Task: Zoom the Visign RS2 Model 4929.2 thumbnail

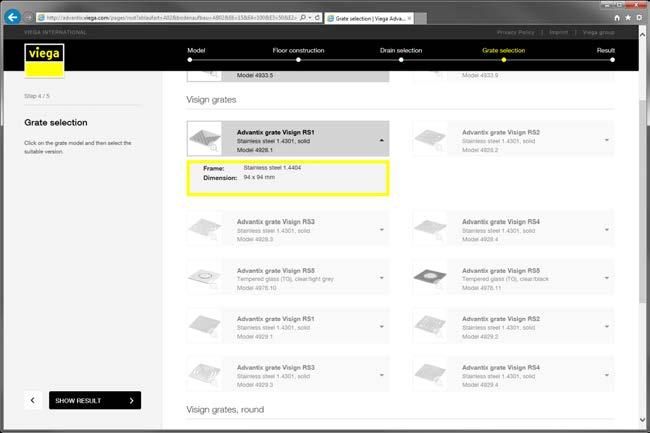Action: (x=430, y=326)
